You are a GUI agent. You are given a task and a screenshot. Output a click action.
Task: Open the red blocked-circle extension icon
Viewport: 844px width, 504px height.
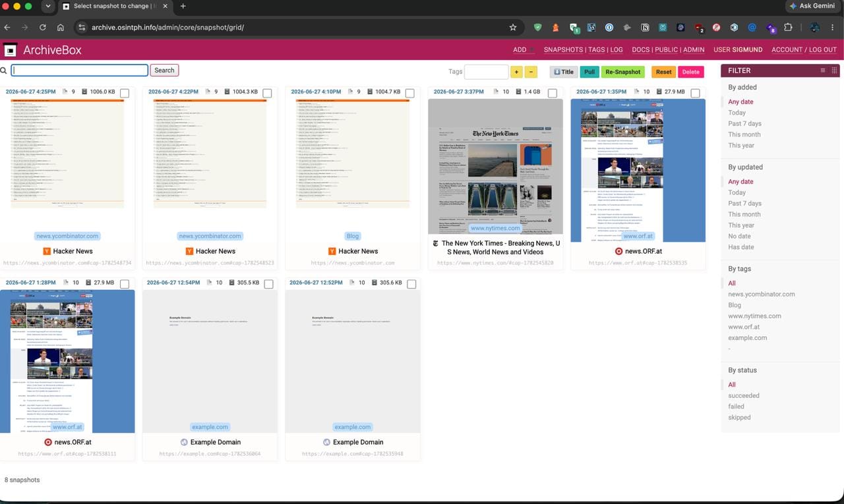[x=717, y=28]
